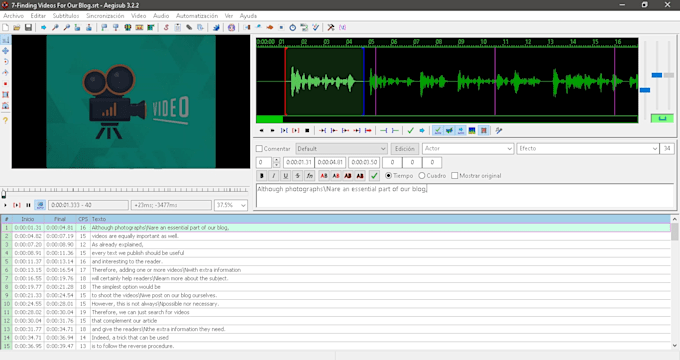The width and height of the screenshot is (680, 360).
Task: Select the standard crosshair video tool
Action: coord(6,39)
